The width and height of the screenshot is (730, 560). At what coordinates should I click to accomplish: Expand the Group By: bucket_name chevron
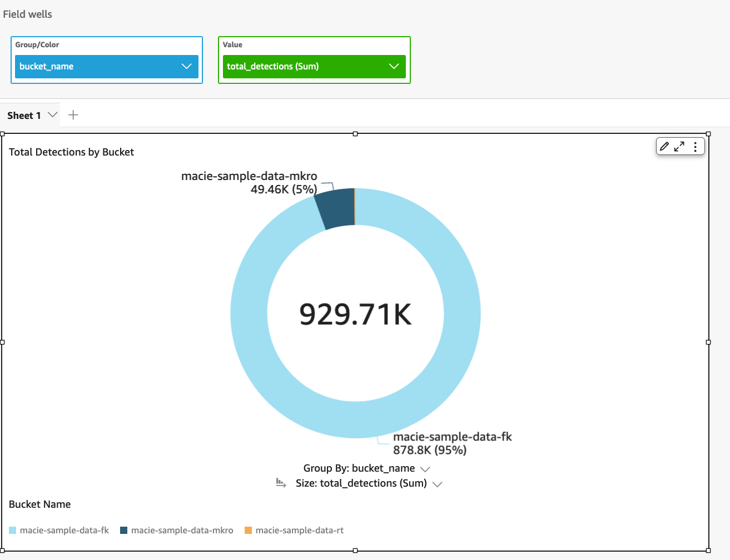(x=425, y=468)
